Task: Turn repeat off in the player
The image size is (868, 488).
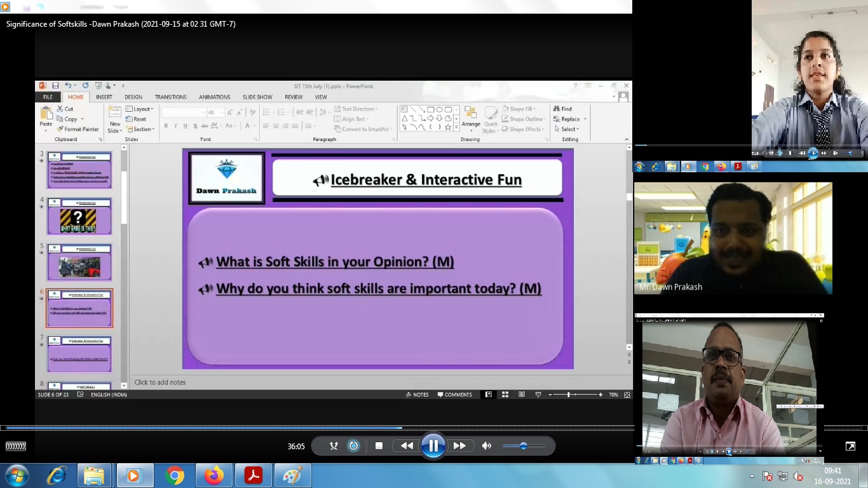Action: coord(353,446)
